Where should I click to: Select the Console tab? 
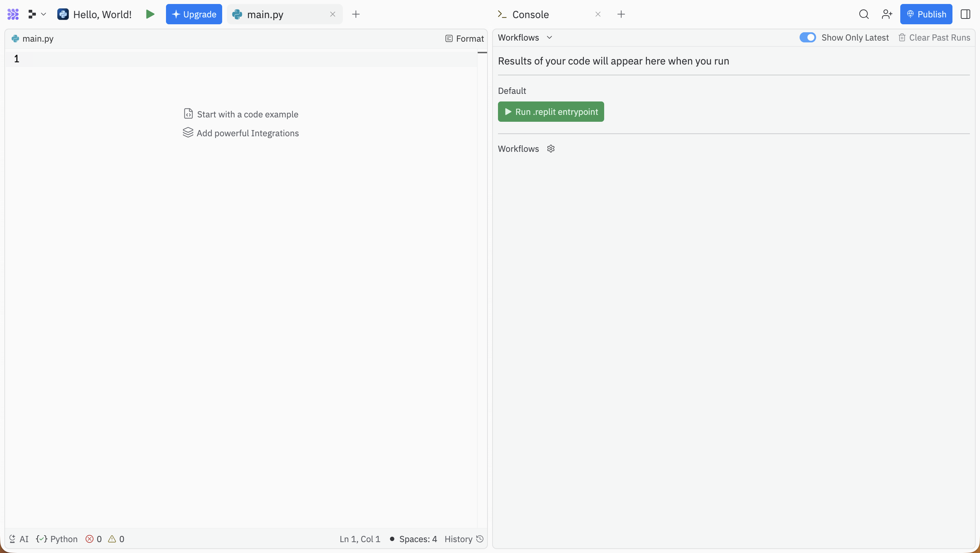[530, 14]
